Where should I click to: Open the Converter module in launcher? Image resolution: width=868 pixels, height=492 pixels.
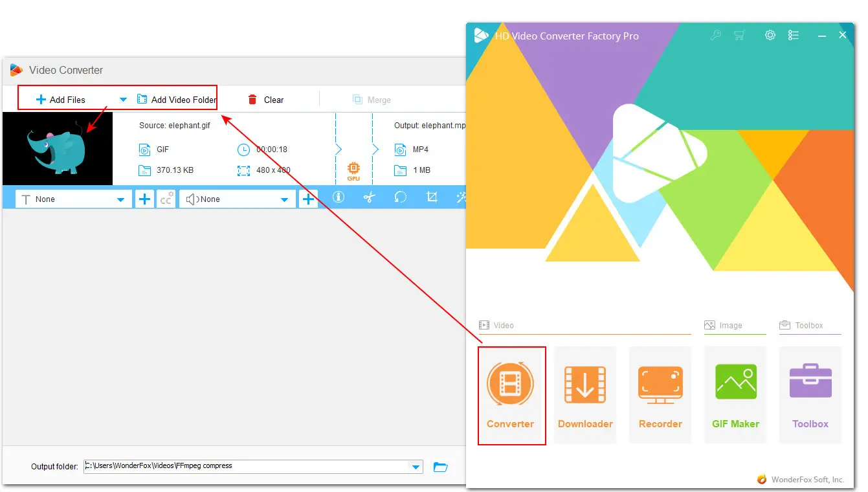(x=511, y=396)
